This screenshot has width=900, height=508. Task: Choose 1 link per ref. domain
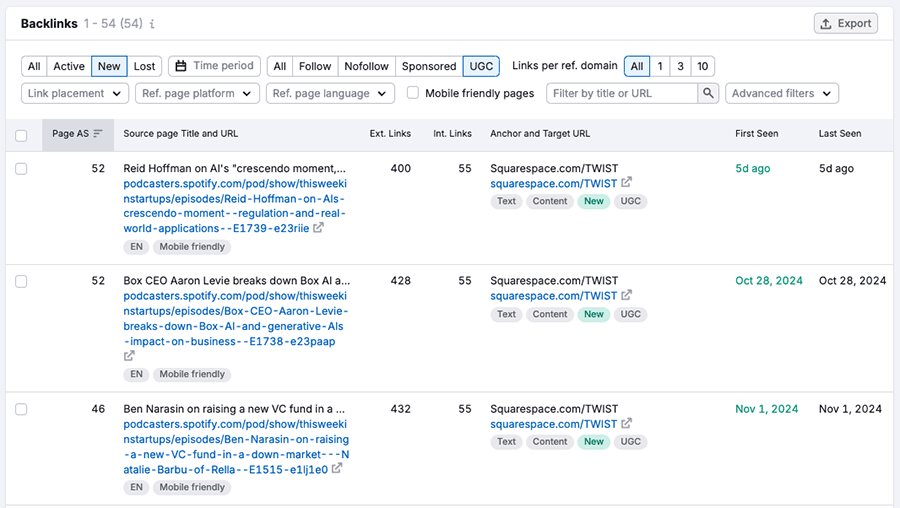pyautogui.click(x=660, y=66)
